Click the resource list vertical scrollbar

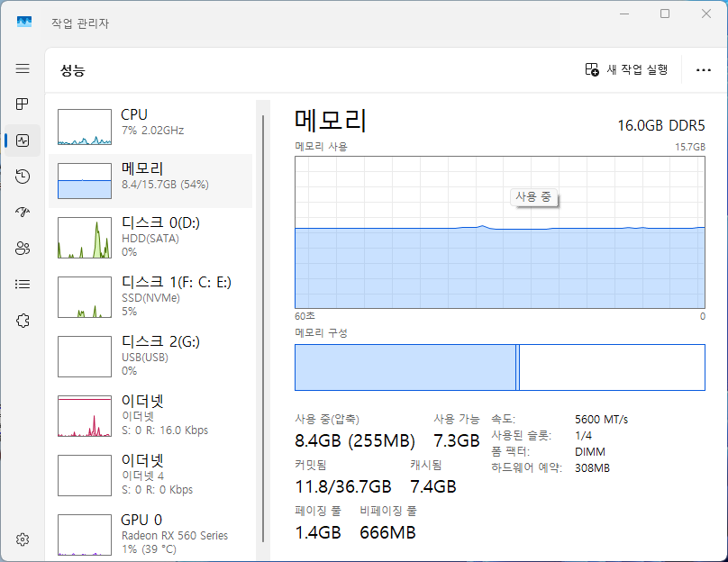(263, 329)
